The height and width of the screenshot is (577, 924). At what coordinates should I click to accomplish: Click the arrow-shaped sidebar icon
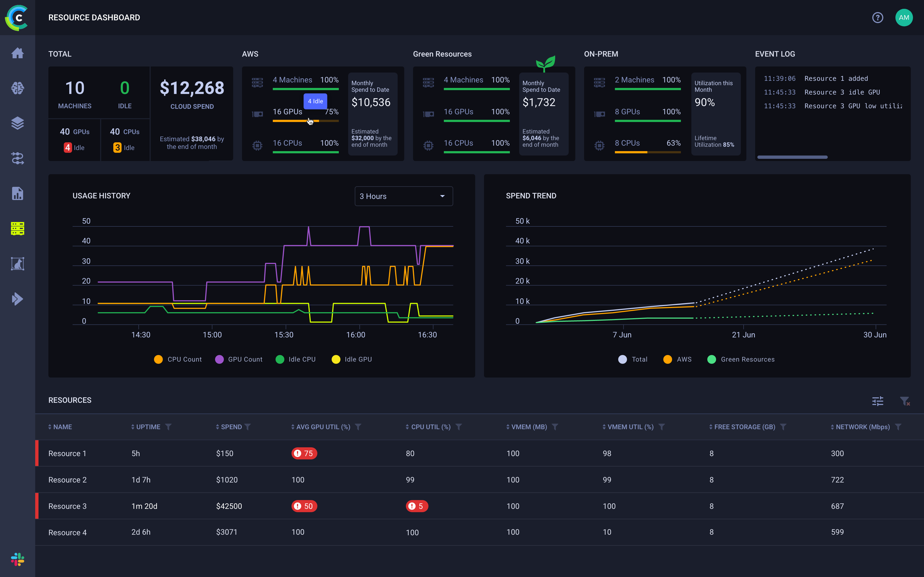pos(18,299)
